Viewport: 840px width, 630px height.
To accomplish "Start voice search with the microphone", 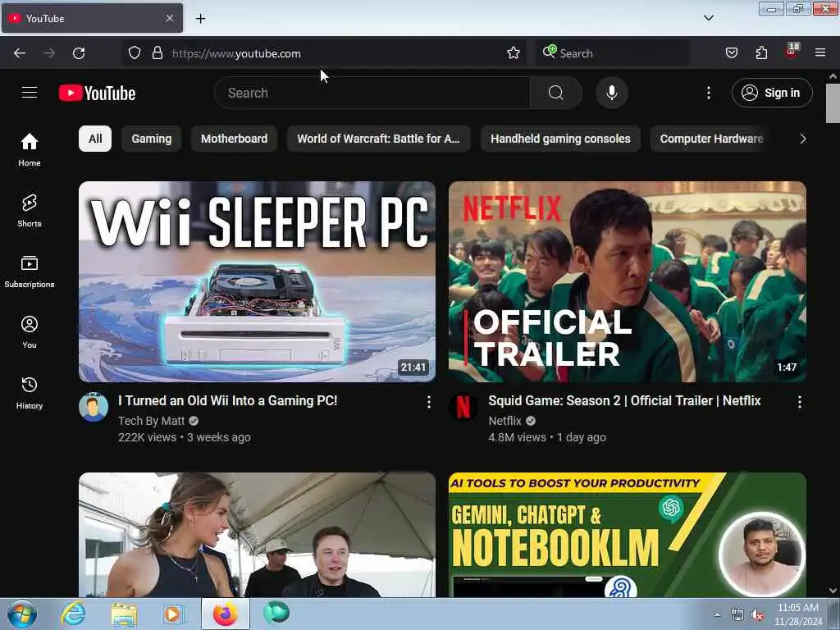I will pyautogui.click(x=611, y=93).
